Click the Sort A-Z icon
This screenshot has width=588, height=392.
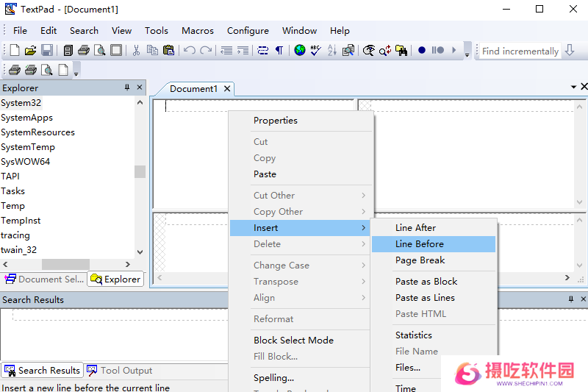point(332,50)
